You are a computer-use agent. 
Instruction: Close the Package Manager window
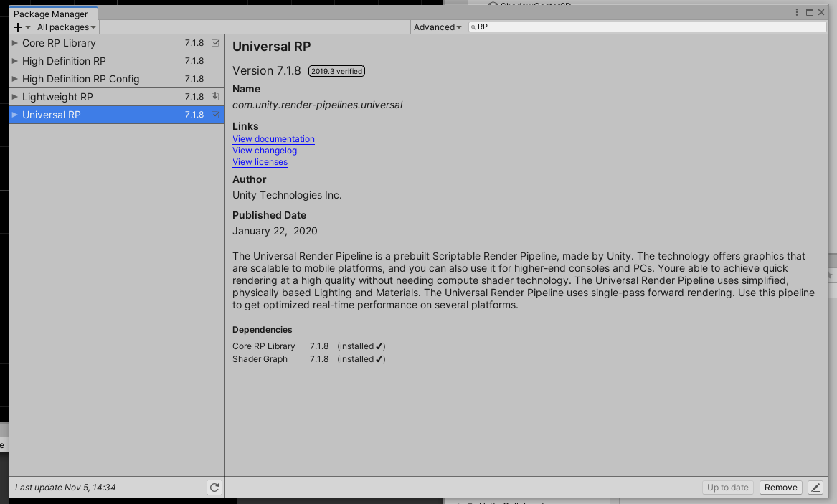click(x=821, y=12)
